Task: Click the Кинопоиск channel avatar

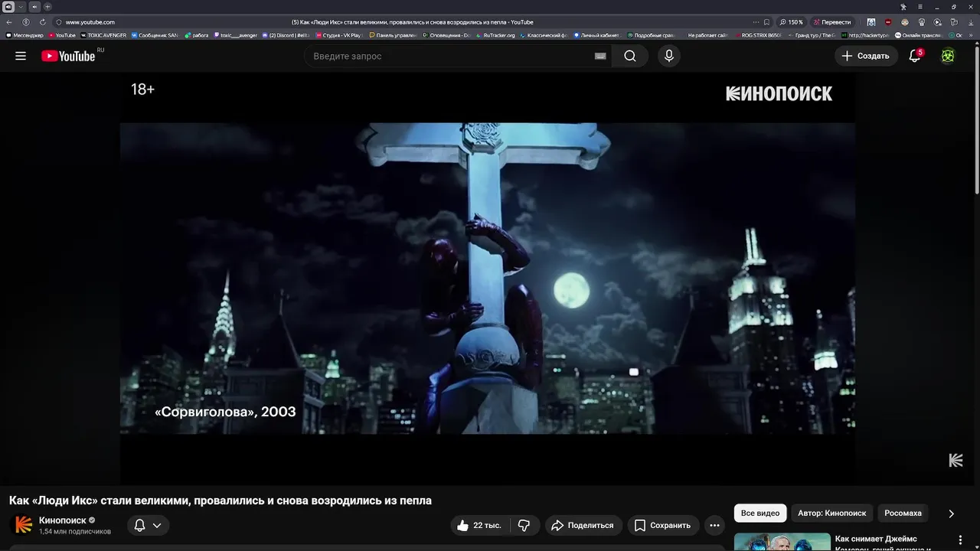Action: 24,525
